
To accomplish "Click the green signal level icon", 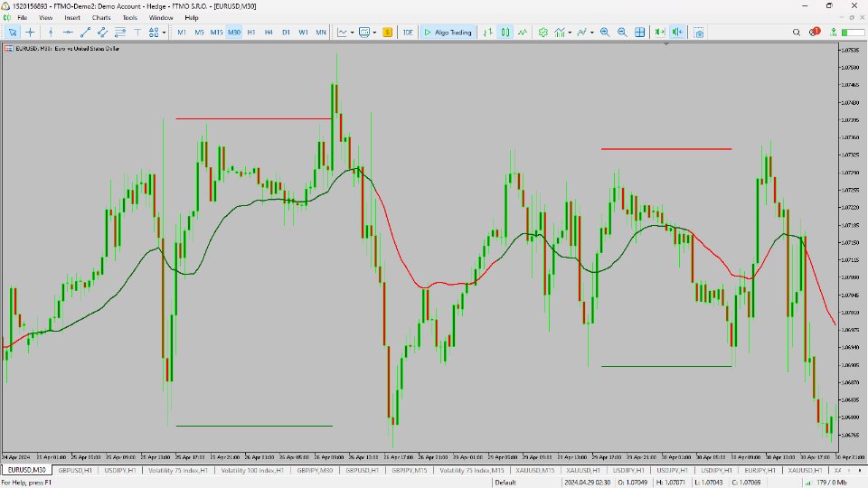I will click(x=833, y=33).
